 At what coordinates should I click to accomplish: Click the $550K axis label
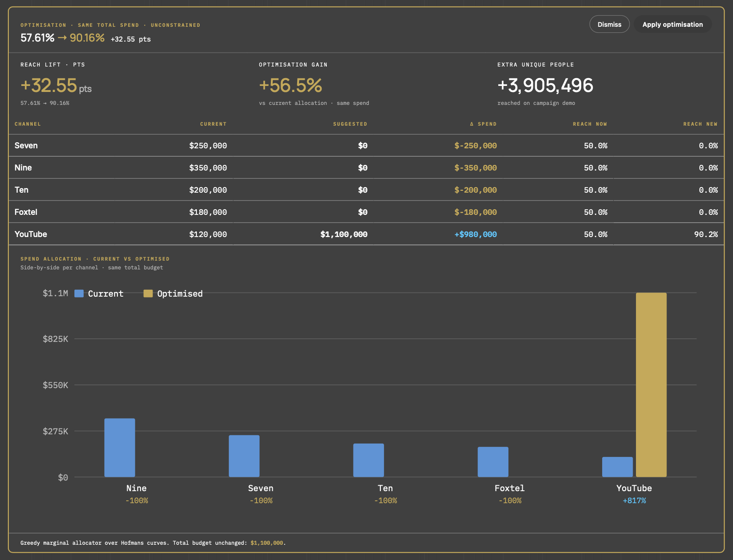coord(55,385)
